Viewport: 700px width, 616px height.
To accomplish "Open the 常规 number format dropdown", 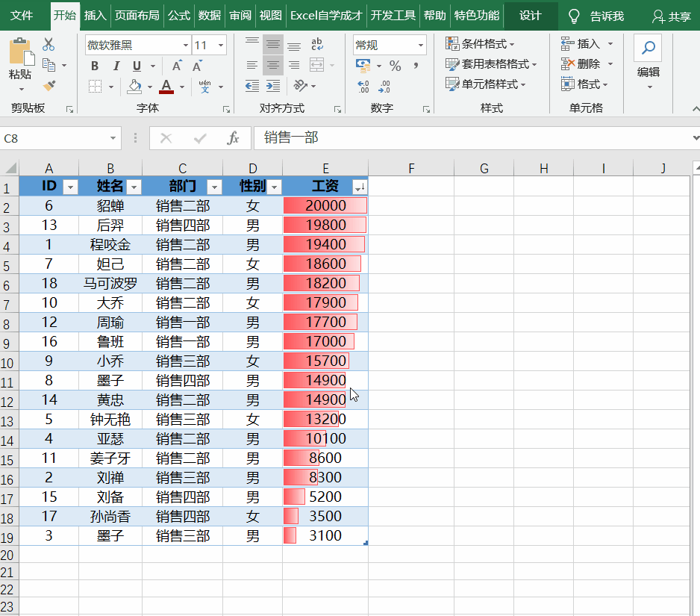I will (x=422, y=45).
